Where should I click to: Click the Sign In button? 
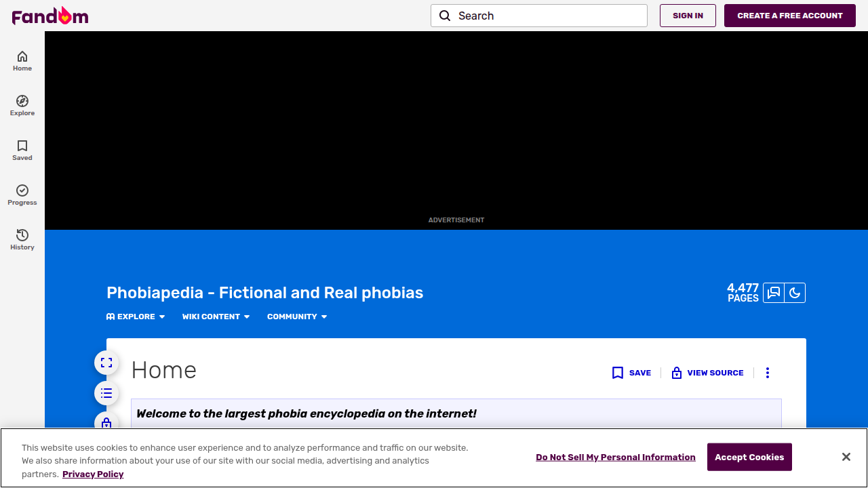point(688,16)
